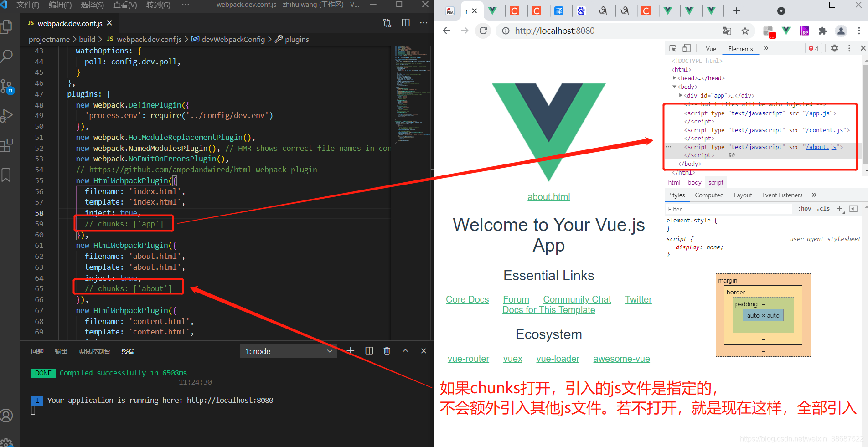Bookmark this page with the star icon

point(745,31)
